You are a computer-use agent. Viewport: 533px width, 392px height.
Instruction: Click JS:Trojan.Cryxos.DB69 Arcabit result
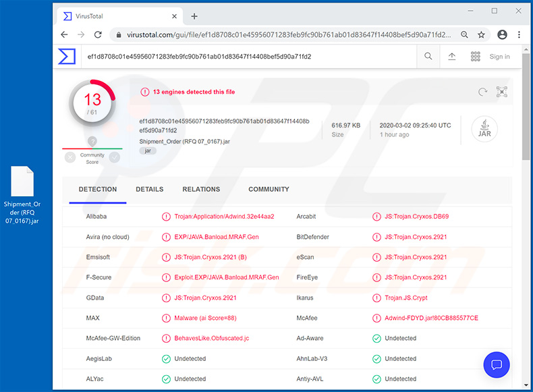pyautogui.click(x=416, y=217)
